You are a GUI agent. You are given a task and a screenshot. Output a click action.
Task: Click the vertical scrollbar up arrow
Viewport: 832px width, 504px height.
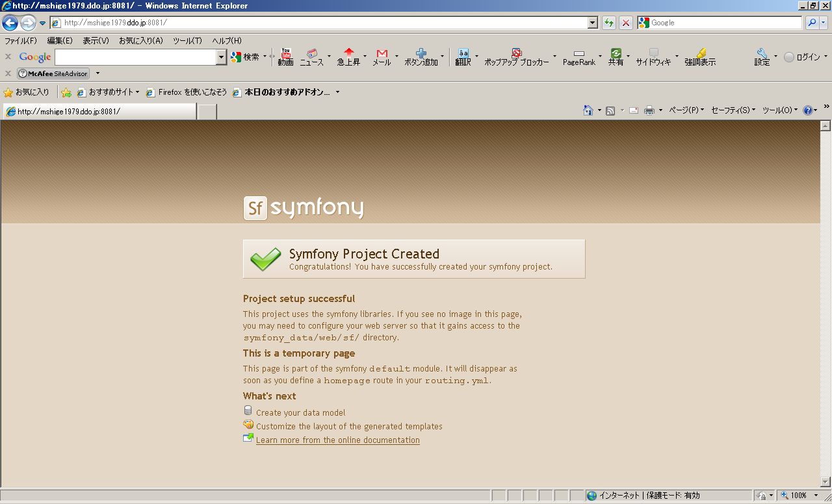825,126
